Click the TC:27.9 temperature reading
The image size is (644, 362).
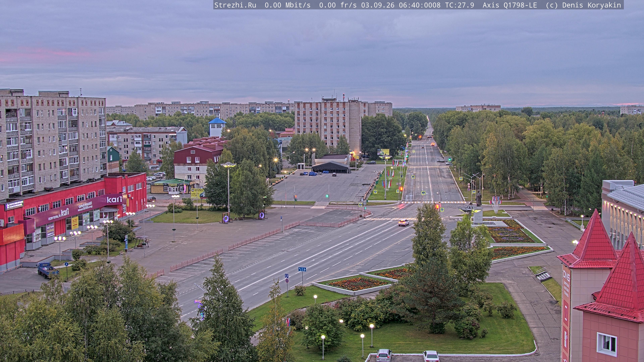coord(460,5)
